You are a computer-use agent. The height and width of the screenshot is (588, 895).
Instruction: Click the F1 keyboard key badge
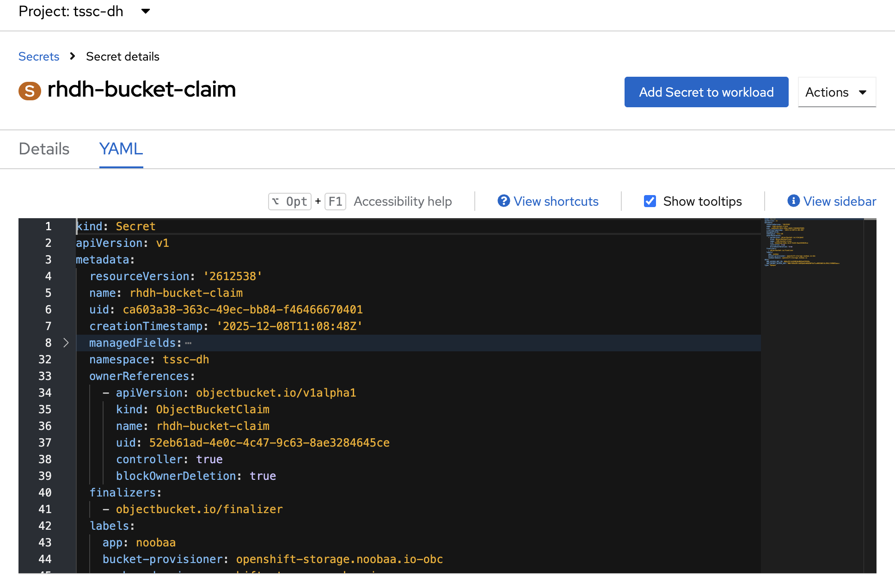(x=335, y=202)
